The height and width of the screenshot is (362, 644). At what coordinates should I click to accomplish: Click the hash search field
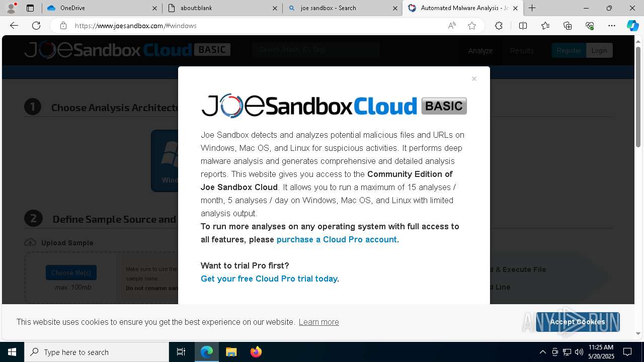coord(316,50)
